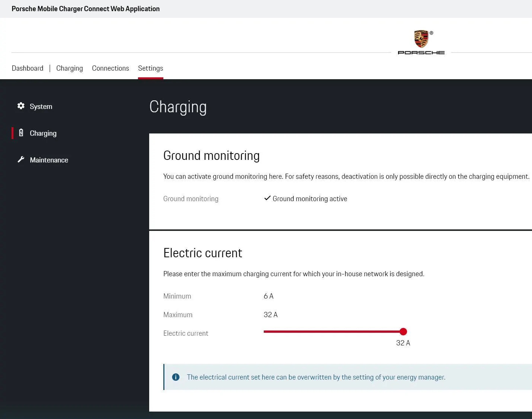Click the Maximum field label
This screenshot has width=532, height=419.
point(178,315)
